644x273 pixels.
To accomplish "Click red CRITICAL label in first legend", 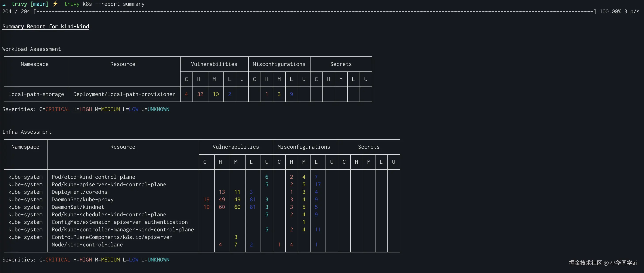I will tap(57, 109).
